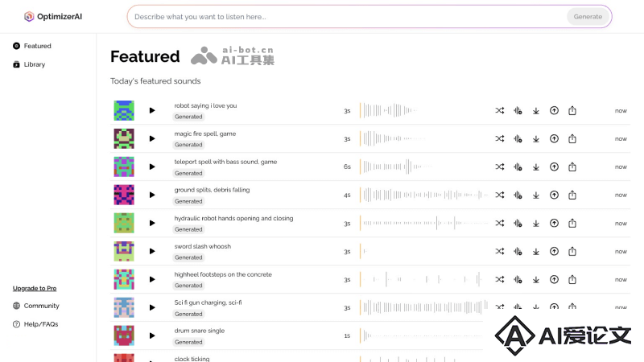Share the 'ground splits, debris falling' sound
Image resolution: width=644 pixels, height=362 pixels.
(572, 195)
